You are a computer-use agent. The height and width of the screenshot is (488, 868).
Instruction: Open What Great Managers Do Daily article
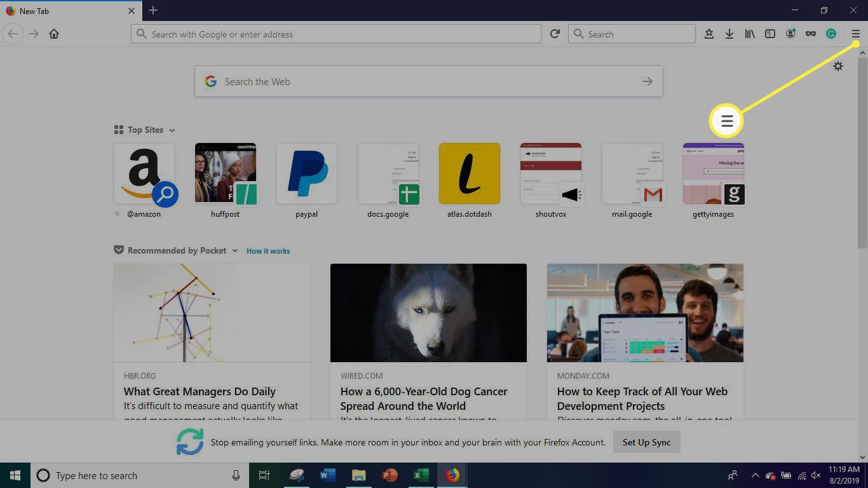(200, 391)
